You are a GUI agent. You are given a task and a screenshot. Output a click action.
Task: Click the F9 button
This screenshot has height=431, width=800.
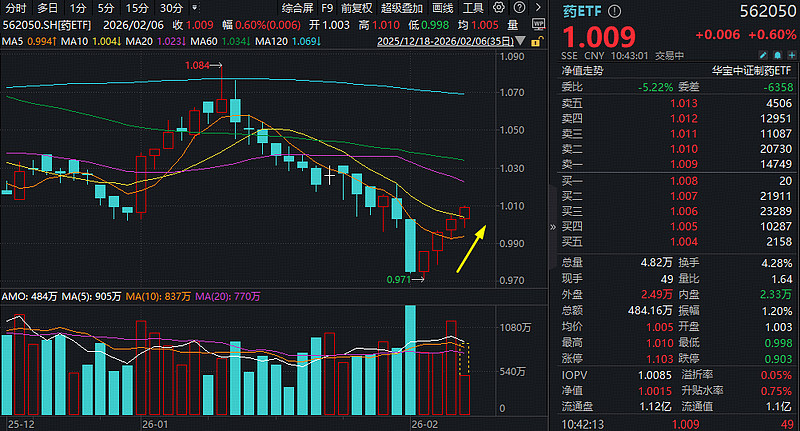(x=327, y=8)
